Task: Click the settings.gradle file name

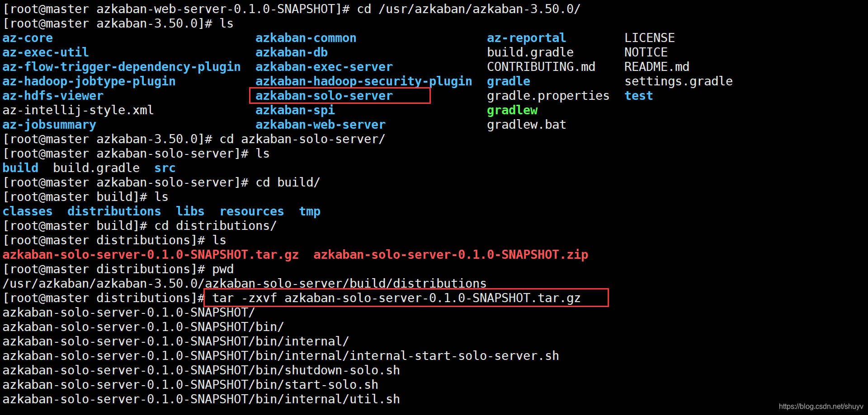Action: point(679,81)
